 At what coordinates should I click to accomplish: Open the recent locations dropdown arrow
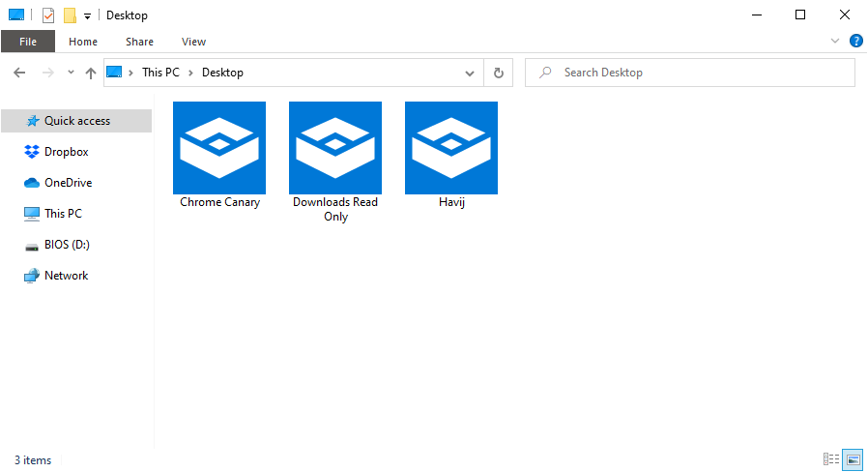coord(71,73)
